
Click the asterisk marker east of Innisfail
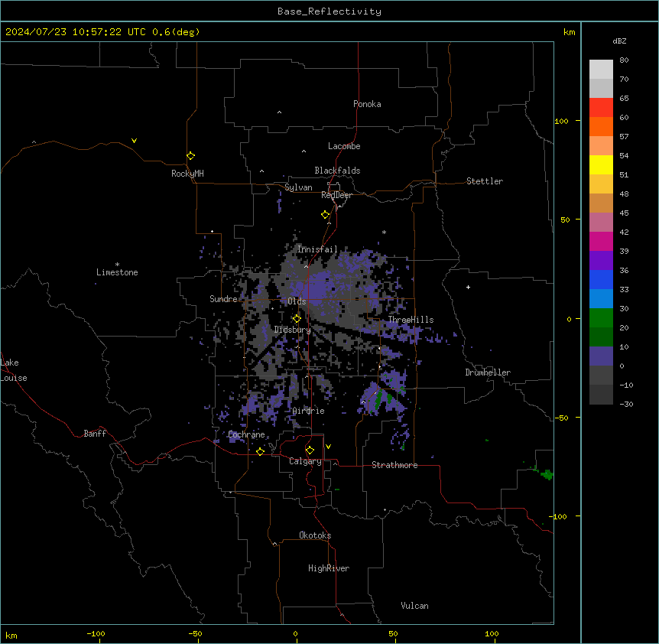pos(384,232)
